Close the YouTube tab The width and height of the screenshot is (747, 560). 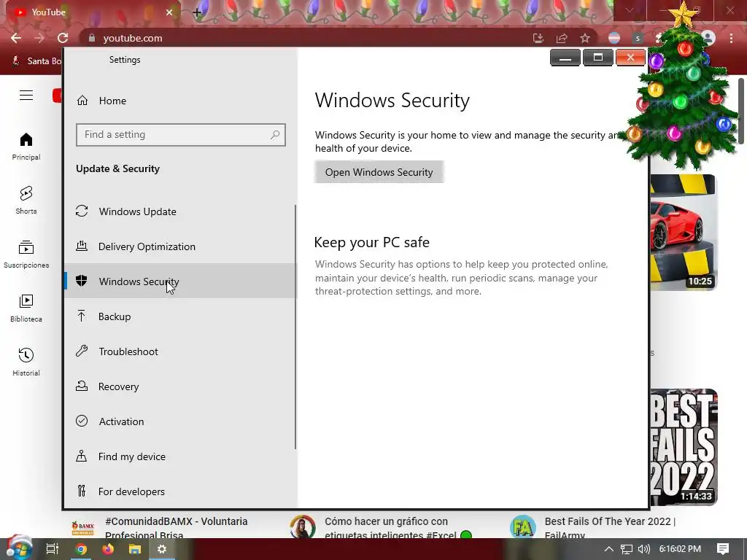point(169,12)
